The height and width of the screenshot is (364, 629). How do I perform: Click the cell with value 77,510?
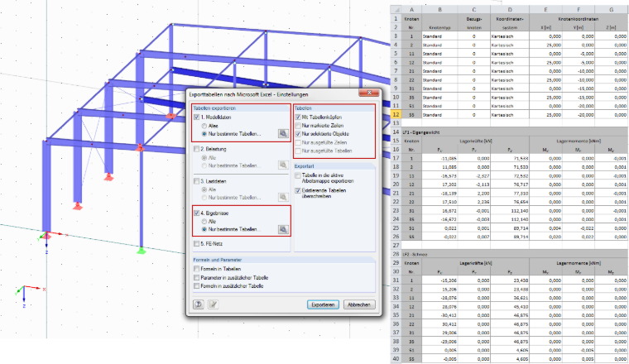coord(510,194)
